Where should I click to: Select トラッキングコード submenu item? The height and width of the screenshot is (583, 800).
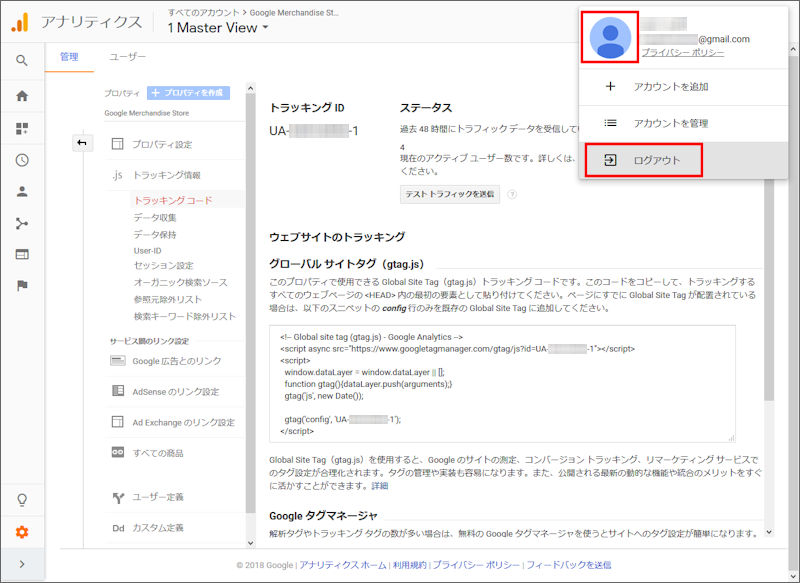point(173,200)
